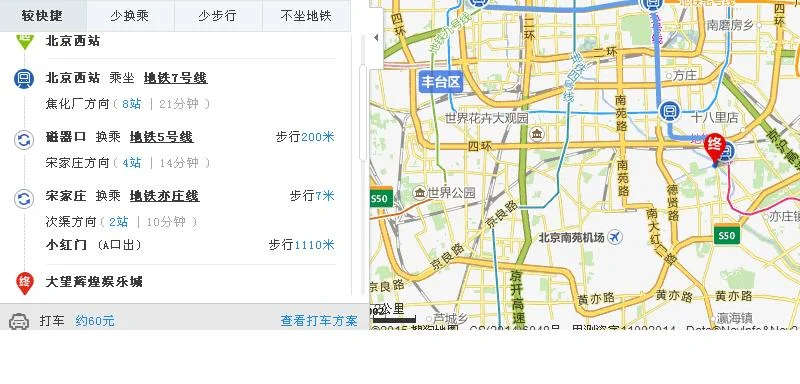Open the 地铁亦庄线 link
800x384 pixels.
click(164, 196)
